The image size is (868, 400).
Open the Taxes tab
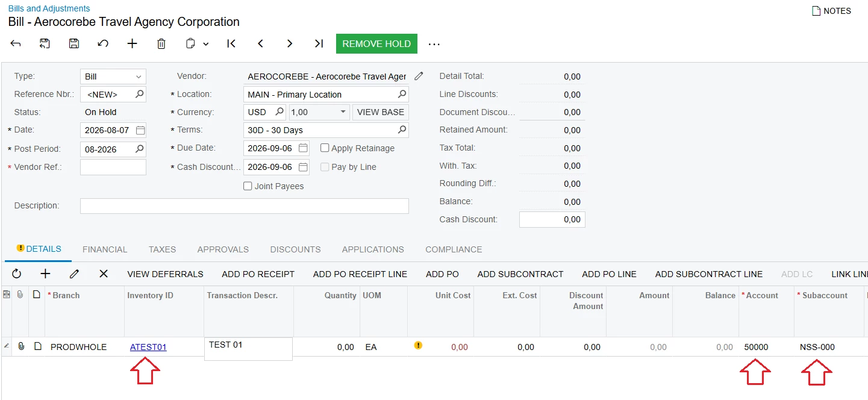163,249
